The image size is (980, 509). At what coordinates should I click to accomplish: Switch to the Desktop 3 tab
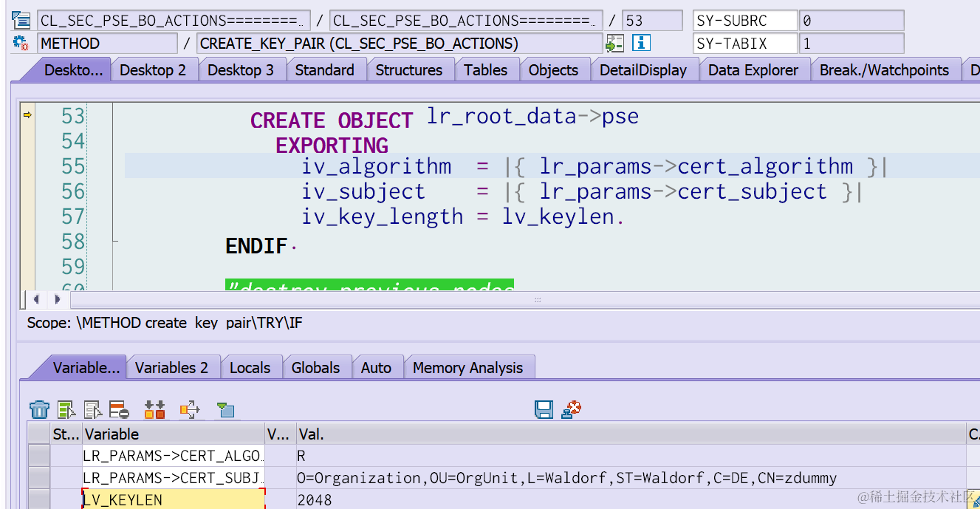(241, 70)
